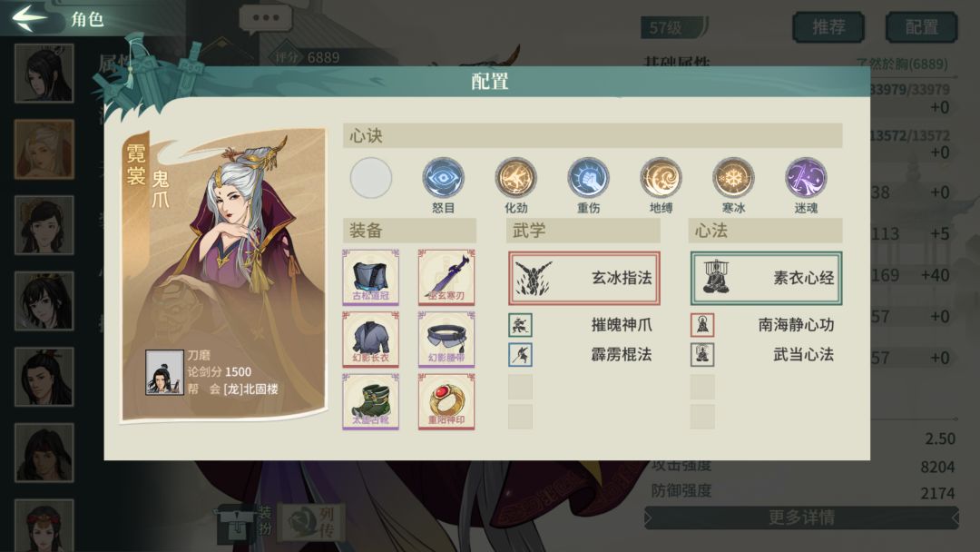Viewport: 980px width, 552px height.
Task: Select the 玄冰指法 martial art entry
Action: click(583, 278)
